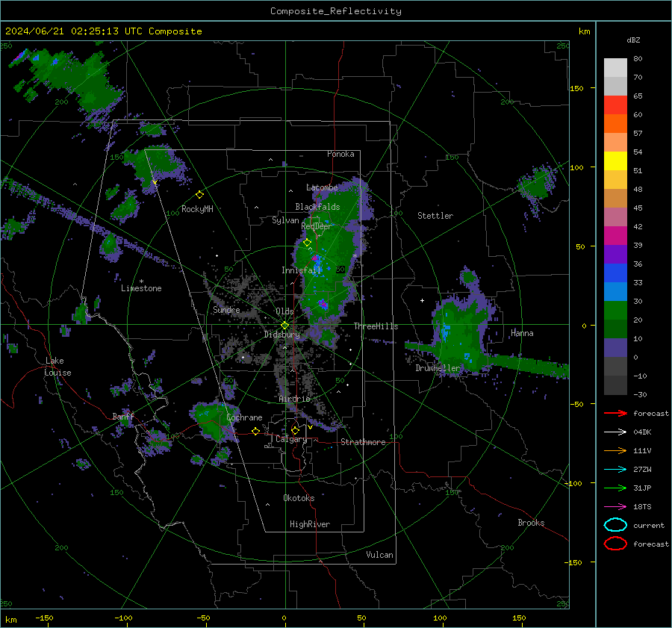Viewport: 672px width, 628px height.
Task: Click the green 31JP arrow icon
Action: (x=615, y=488)
